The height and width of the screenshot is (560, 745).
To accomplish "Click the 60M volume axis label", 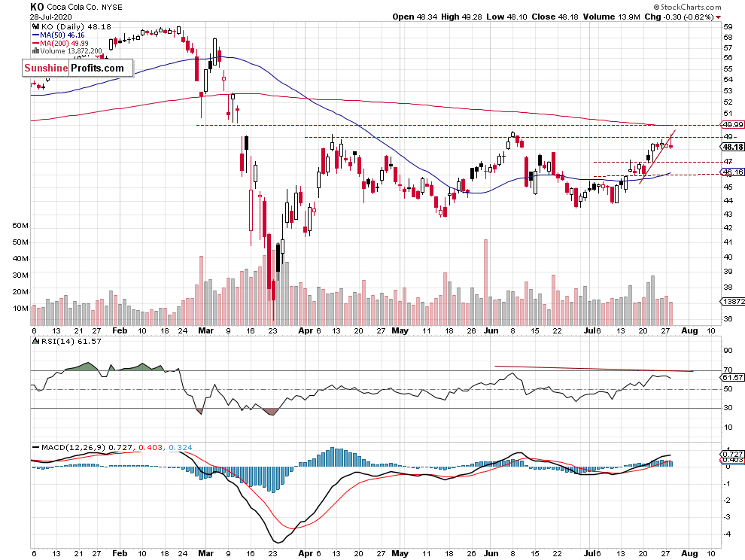I will point(20,225).
